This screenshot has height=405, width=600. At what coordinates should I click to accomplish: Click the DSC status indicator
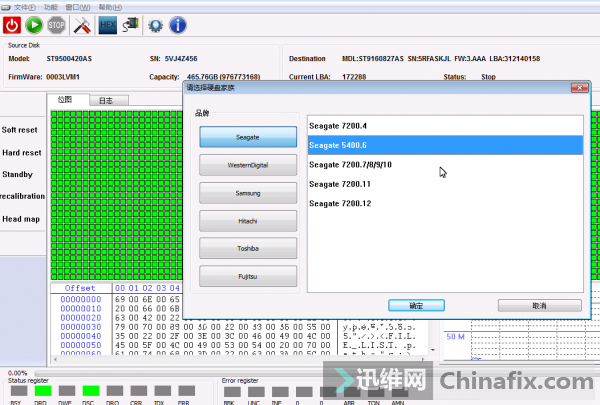[91, 391]
